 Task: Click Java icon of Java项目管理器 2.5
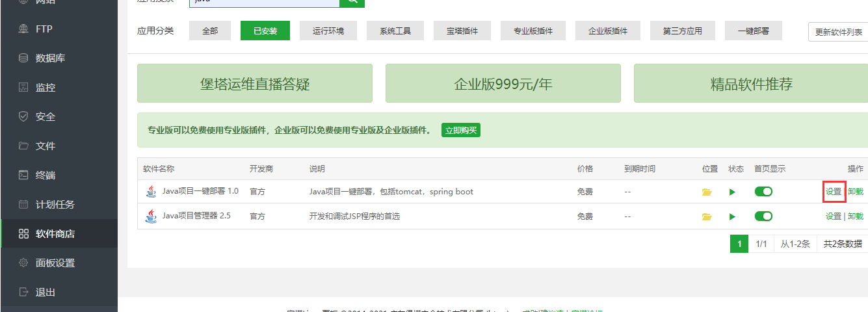tap(151, 216)
